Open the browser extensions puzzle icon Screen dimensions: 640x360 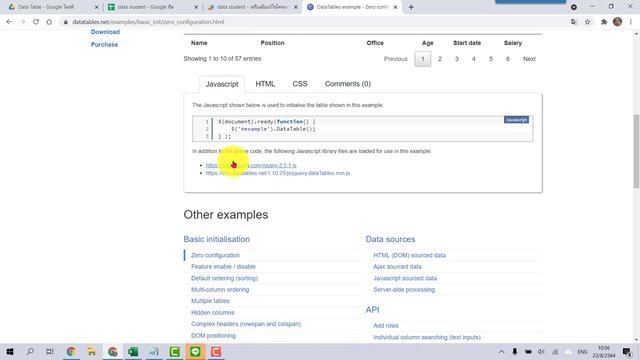tap(604, 22)
